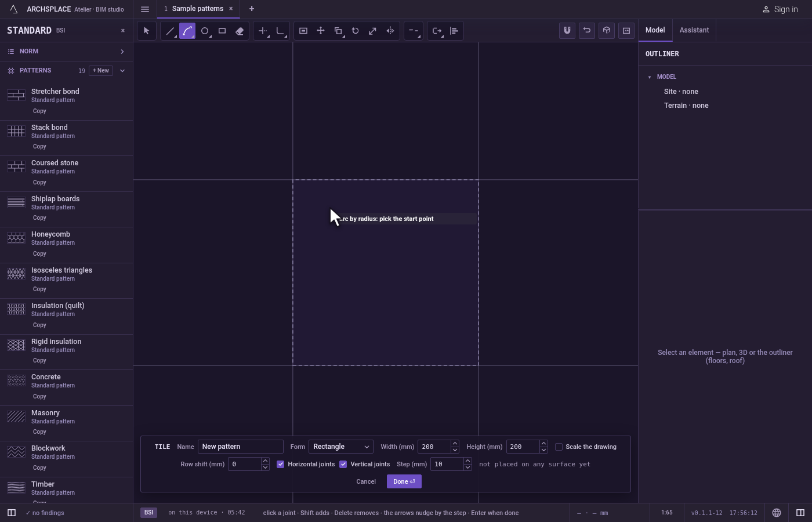Select the Sample patterns document tab
The image size is (812, 522).
point(198,9)
